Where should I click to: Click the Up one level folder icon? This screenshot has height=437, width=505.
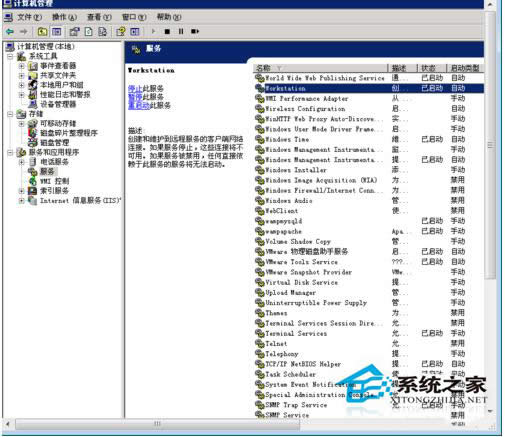coord(42,32)
